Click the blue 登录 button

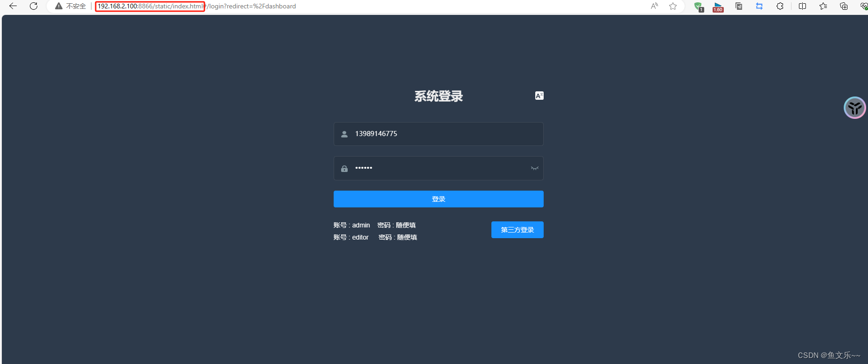(x=439, y=199)
